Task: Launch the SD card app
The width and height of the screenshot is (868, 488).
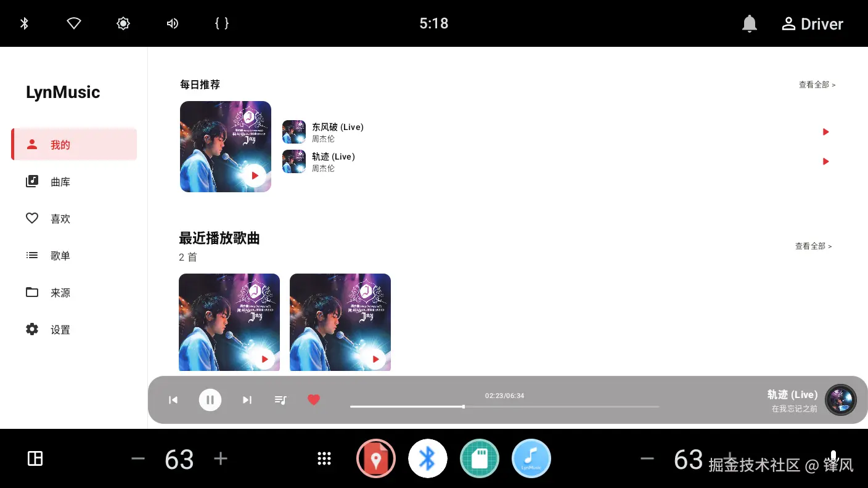Action: pos(480,458)
